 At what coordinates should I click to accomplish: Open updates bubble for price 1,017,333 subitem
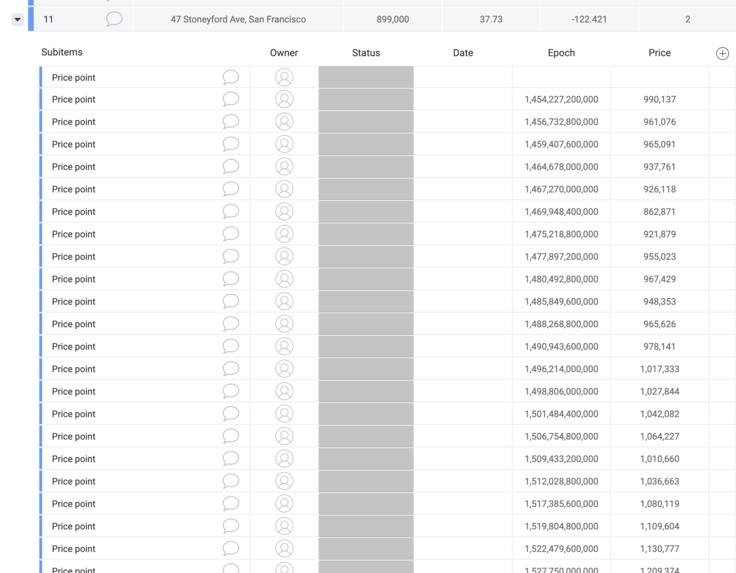(x=230, y=369)
